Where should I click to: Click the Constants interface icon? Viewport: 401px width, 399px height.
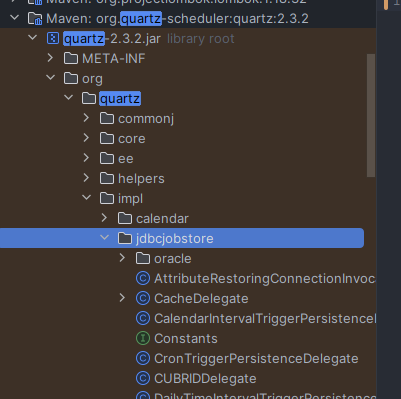[143, 338]
